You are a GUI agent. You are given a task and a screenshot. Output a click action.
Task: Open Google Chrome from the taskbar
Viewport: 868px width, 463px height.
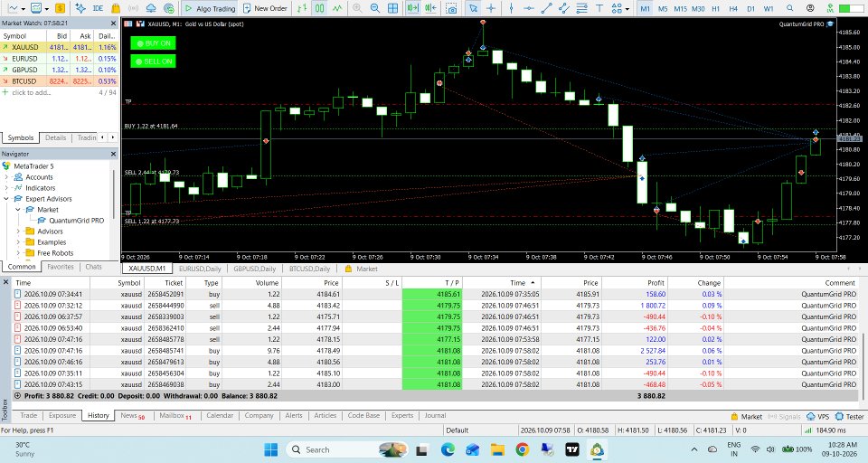(x=522, y=449)
